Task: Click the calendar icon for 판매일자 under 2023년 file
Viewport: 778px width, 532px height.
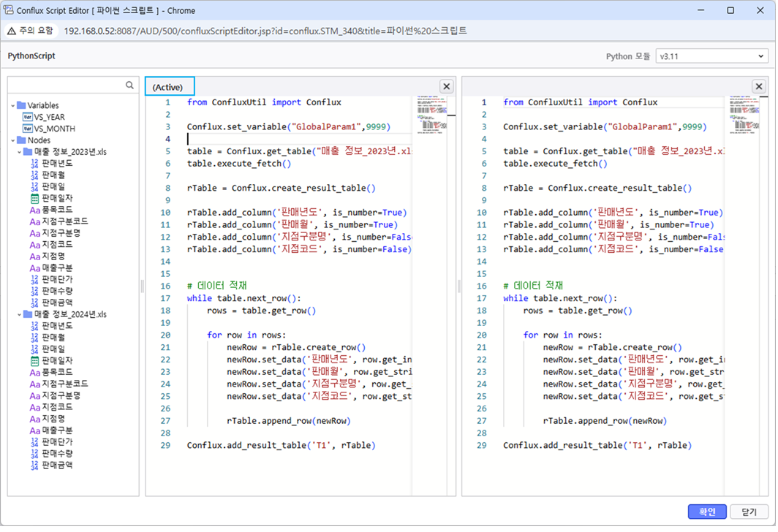Action: (34, 198)
